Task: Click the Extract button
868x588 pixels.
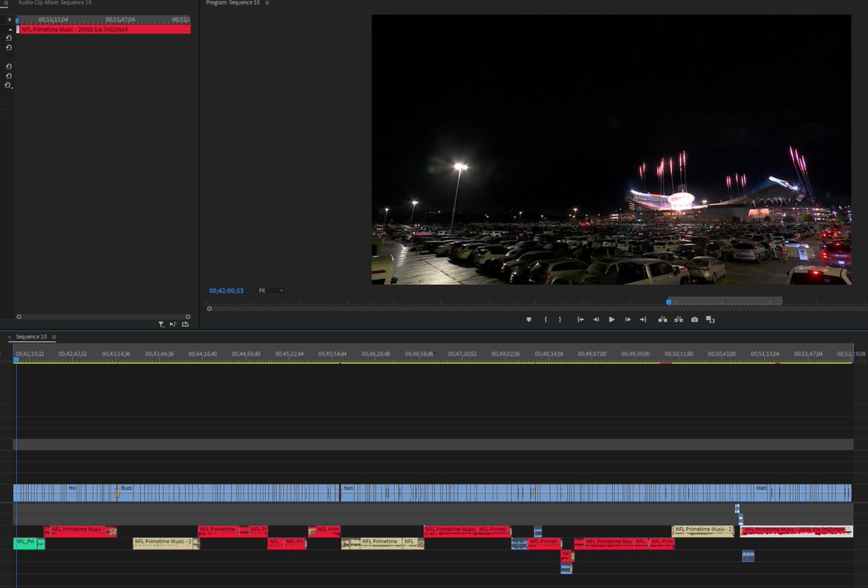Action: 678,319
